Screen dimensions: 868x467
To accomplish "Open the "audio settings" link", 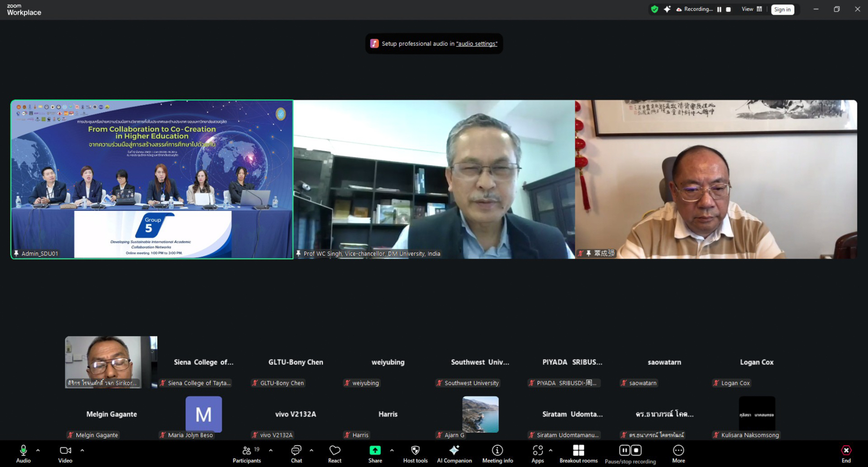I will tap(476, 43).
